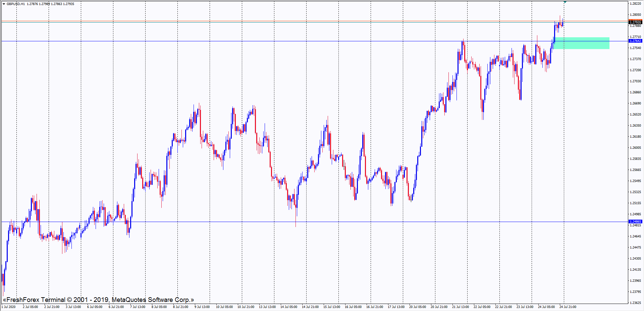Click the blue 1.27642 price level tag
Image resolution: width=644 pixels, height=311 pixels.
pos(635,41)
